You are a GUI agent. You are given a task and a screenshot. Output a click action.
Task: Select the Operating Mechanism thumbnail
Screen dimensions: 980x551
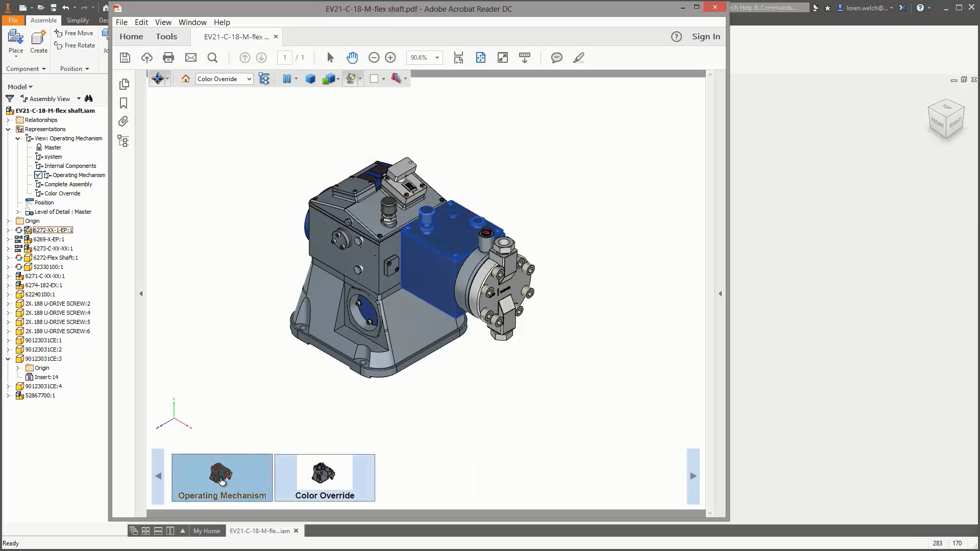[222, 477]
